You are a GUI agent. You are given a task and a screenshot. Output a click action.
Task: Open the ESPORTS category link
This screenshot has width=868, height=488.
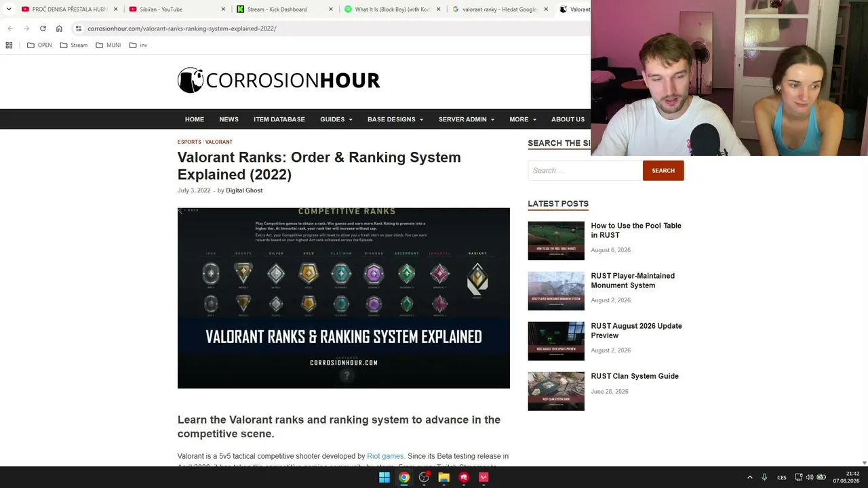tap(189, 142)
